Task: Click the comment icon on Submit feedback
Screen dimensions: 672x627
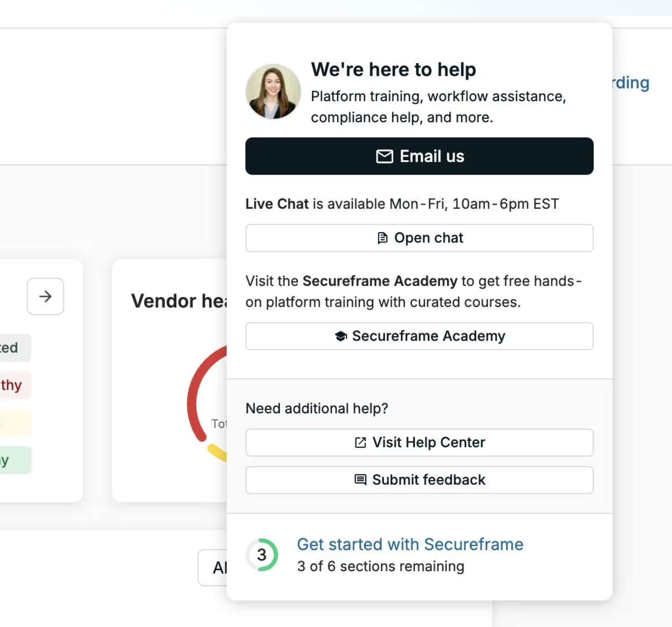Action: point(360,480)
